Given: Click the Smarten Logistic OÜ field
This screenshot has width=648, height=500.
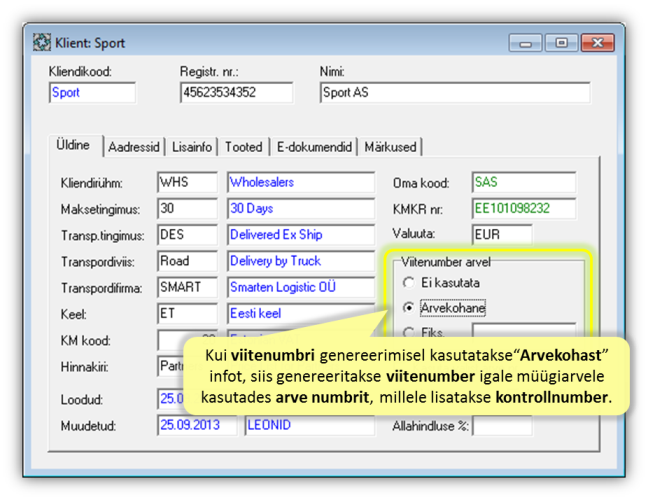Looking at the screenshot, I should tap(301, 287).
